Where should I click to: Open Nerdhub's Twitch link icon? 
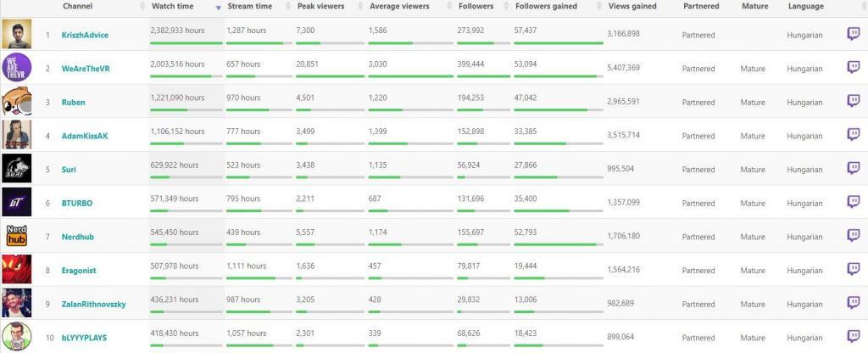click(x=853, y=236)
